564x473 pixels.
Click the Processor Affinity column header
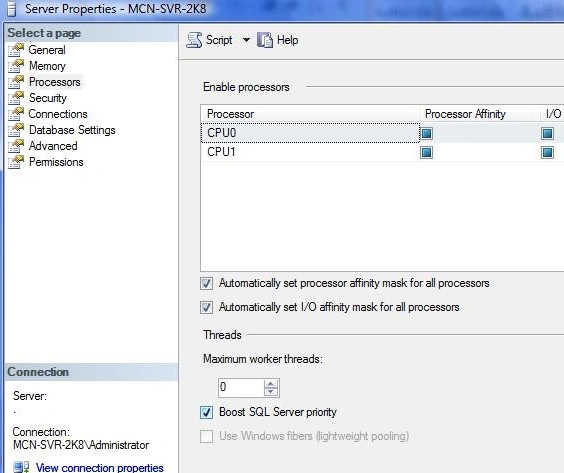480,114
